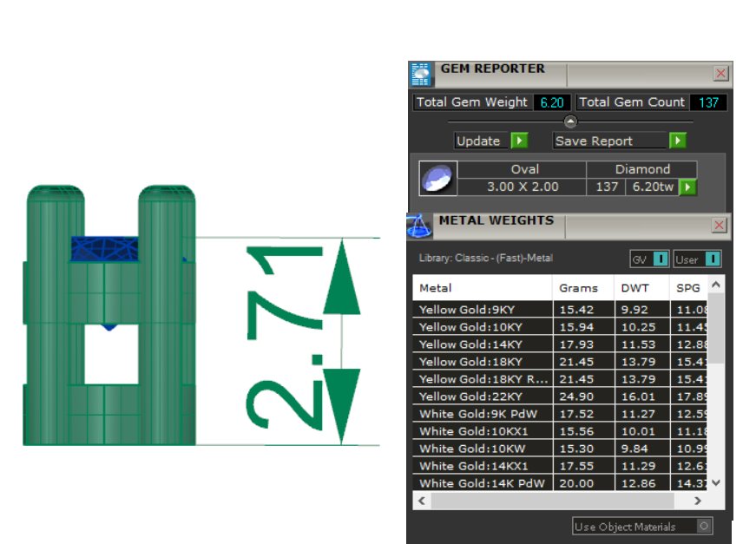The height and width of the screenshot is (544, 756).
Task: Click the green arrow beside Save Report
Action: click(x=677, y=141)
